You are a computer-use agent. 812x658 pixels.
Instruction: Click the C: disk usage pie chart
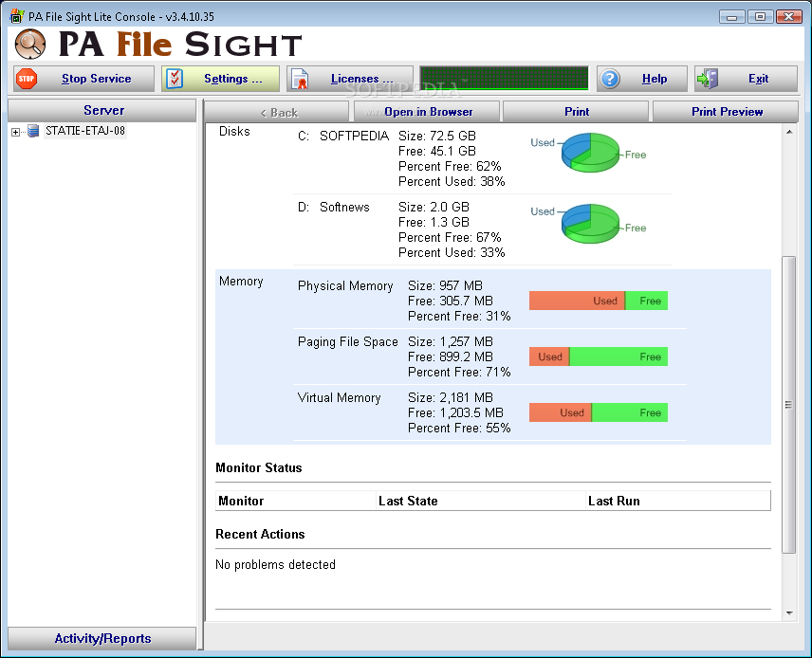click(590, 153)
